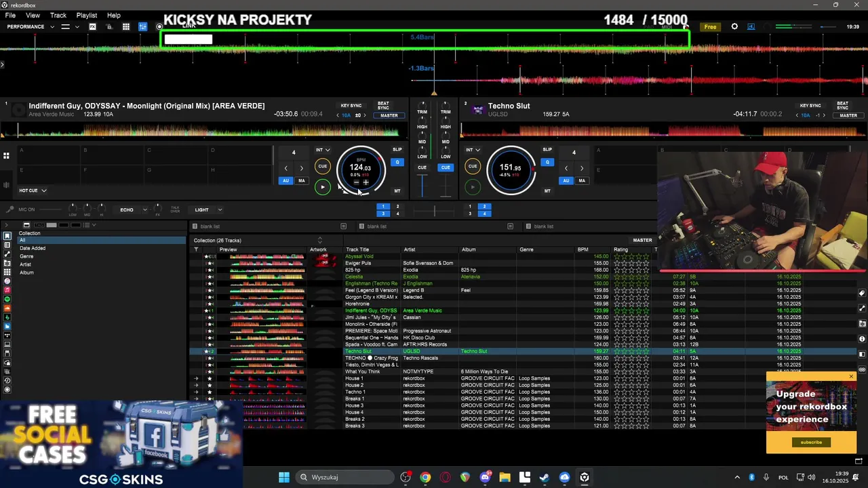The image size is (868, 488).
Task: Toggle the FX panel icon
Action: 93,27
